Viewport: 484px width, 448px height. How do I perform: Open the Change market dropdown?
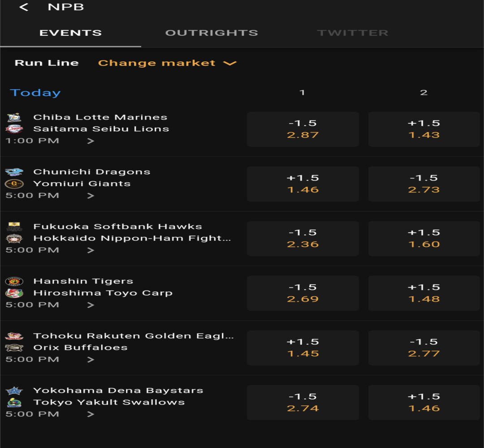click(167, 63)
